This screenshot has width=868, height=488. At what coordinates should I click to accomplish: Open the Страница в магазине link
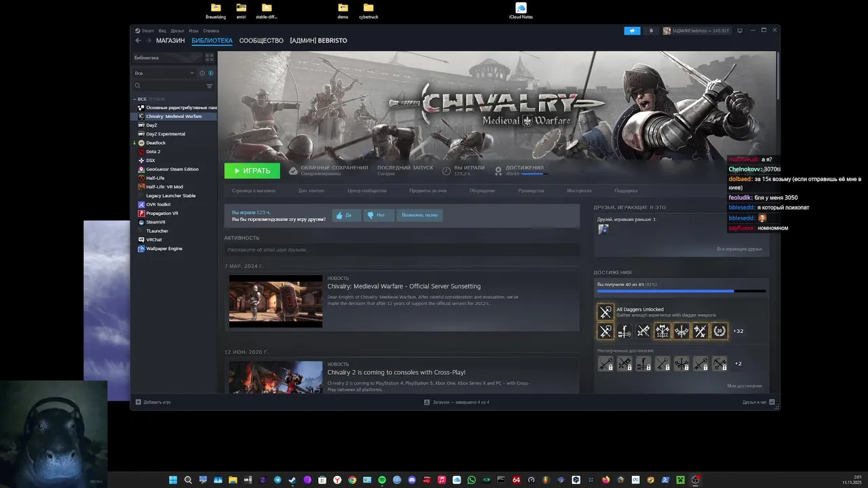[254, 191]
